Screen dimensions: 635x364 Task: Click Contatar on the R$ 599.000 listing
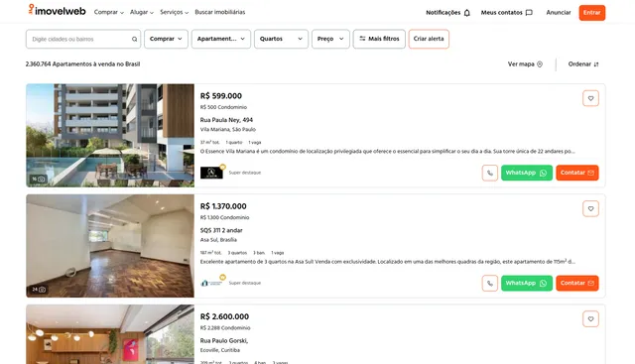click(577, 173)
